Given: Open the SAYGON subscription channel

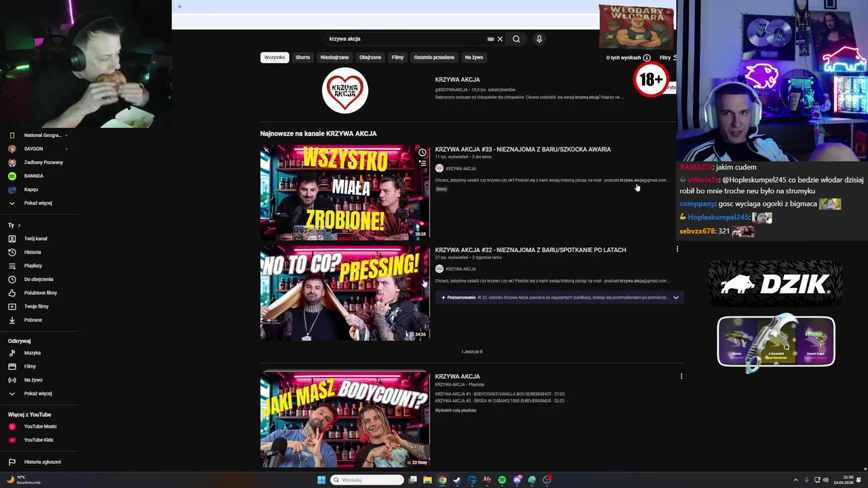Looking at the screenshot, I should pos(33,148).
